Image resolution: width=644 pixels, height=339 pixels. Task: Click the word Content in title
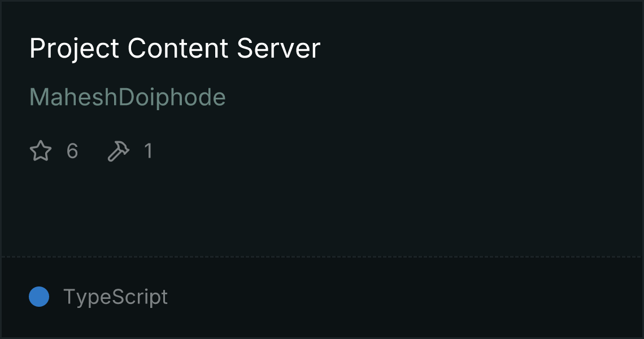(x=178, y=49)
